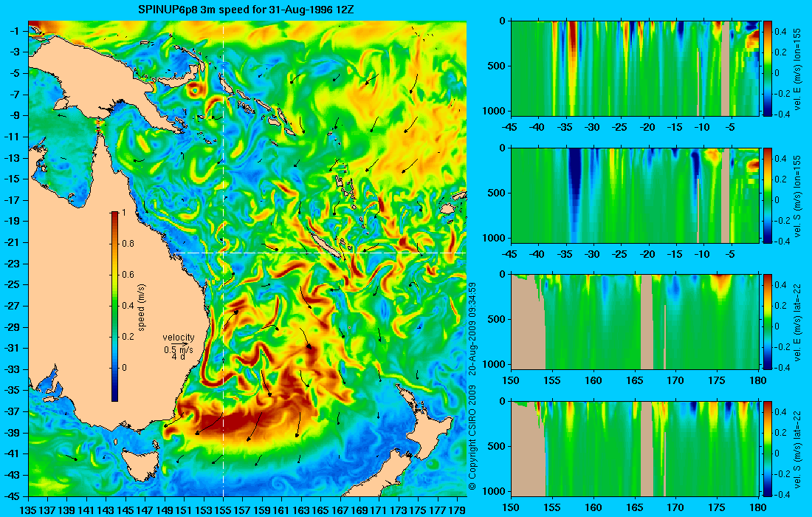Screen dimensions: 812x517
Task: Click the velocity scale arrow in the legend
Action: (179, 343)
